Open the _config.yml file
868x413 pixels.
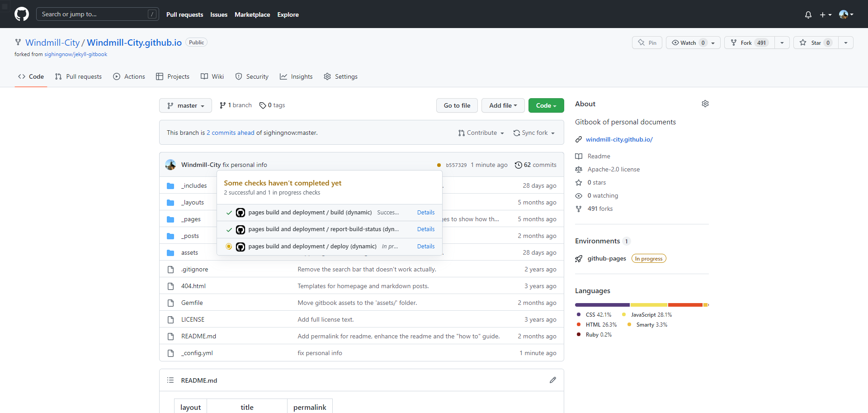coord(197,353)
